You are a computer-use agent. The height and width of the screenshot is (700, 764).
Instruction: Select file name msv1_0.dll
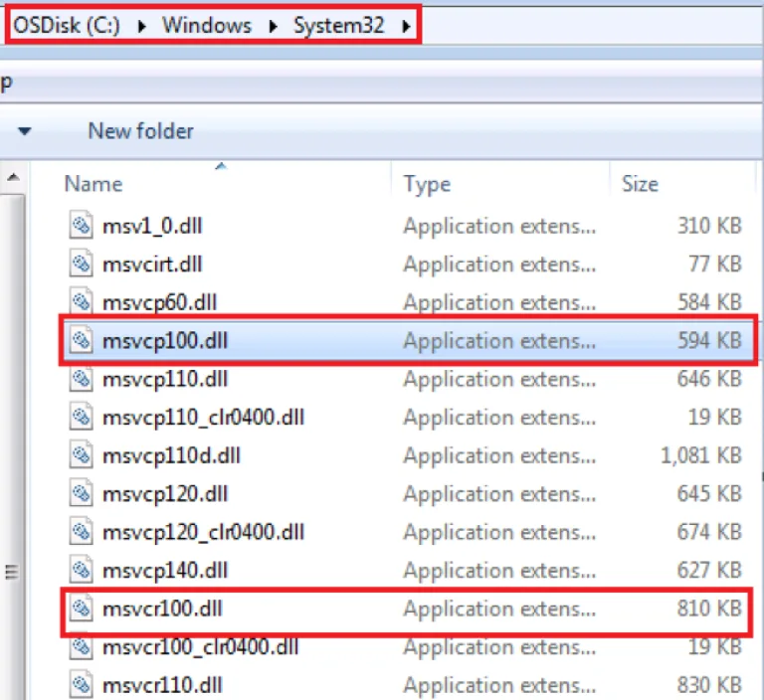[152, 227]
